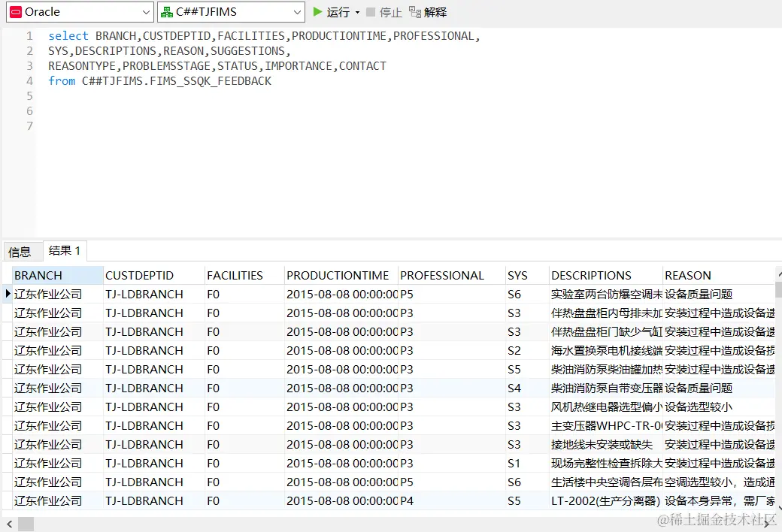Select the BRANCH column header
The width and height of the screenshot is (782, 532).
pyautogui.click(x=58, y=275)
